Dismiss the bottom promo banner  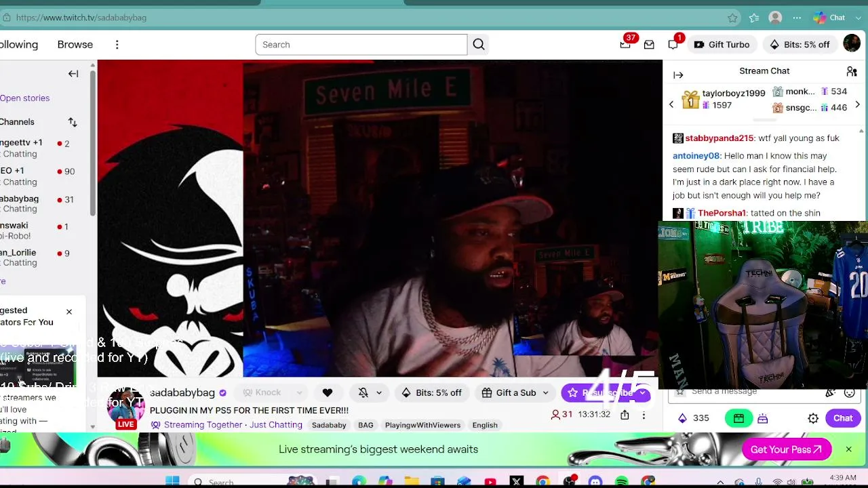[x=848, y=449]
